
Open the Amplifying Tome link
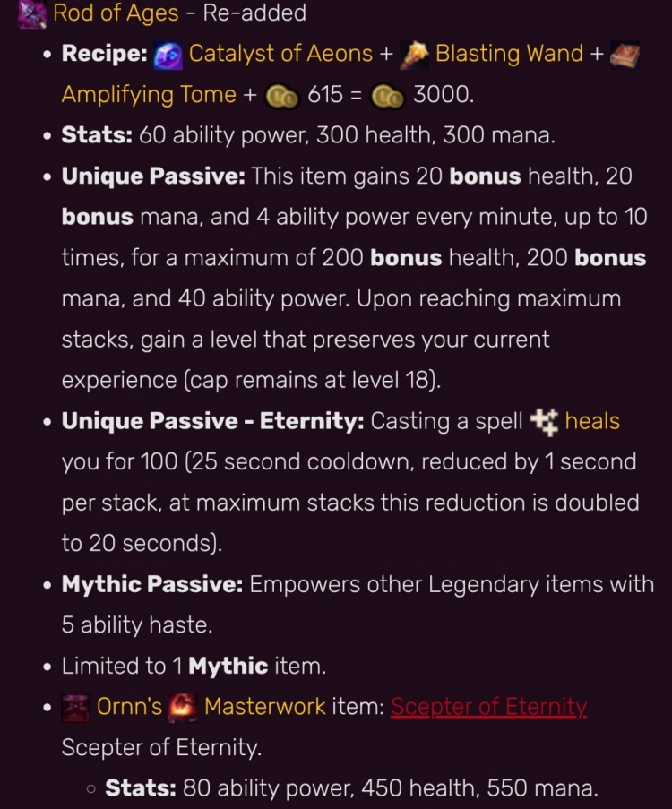(149, 94)
